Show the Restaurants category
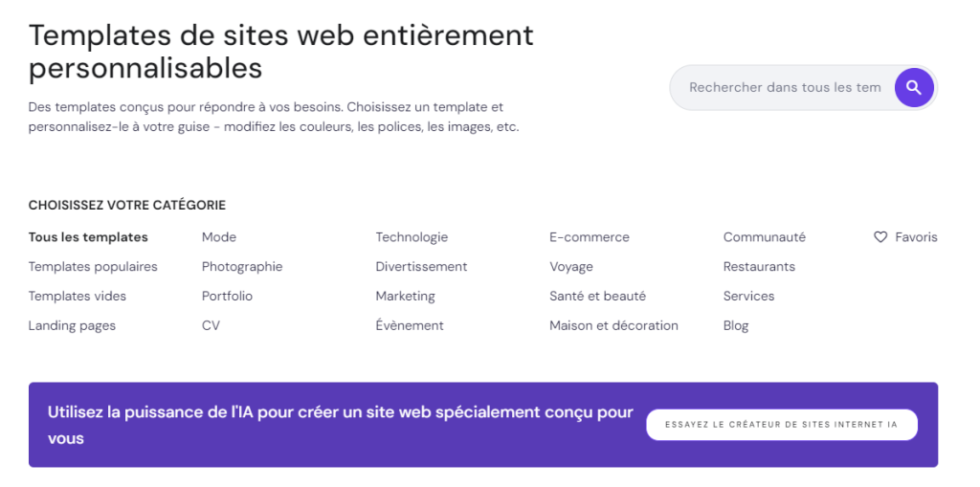Viewport: 980px width, 487px height. tap(759, 267)
